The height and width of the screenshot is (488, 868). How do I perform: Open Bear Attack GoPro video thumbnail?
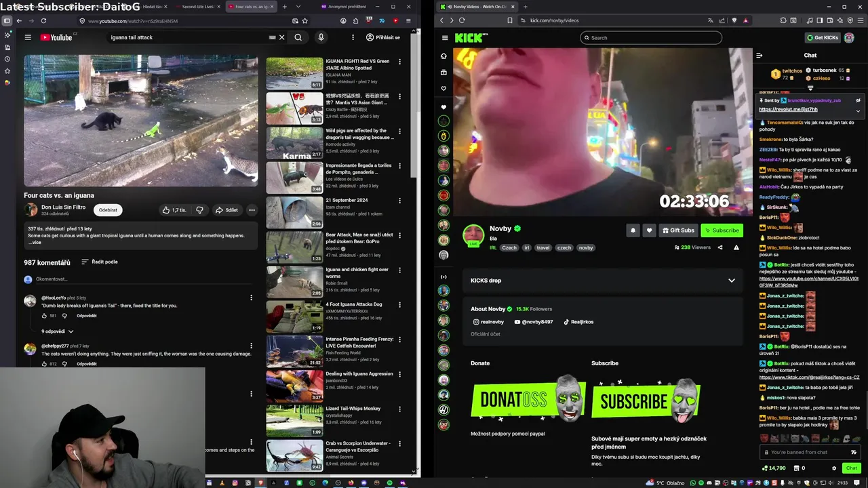tap(294, 247)
